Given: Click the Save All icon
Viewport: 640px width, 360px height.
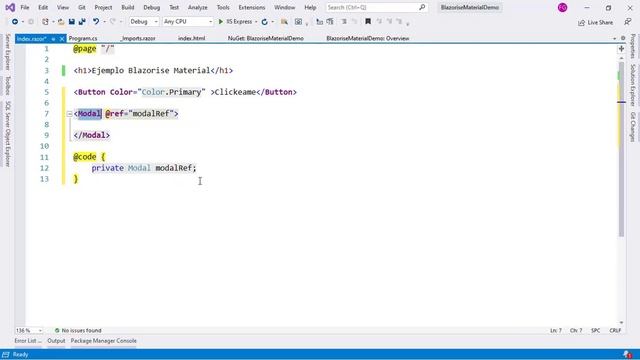Looking at the screenshot, I should tap(82, 22).
